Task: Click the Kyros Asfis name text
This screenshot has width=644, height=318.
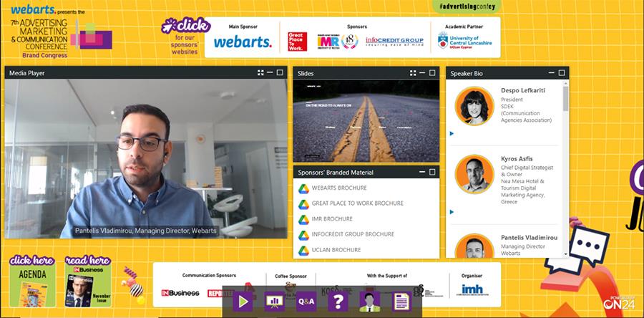Action: [x=517, y=158]
